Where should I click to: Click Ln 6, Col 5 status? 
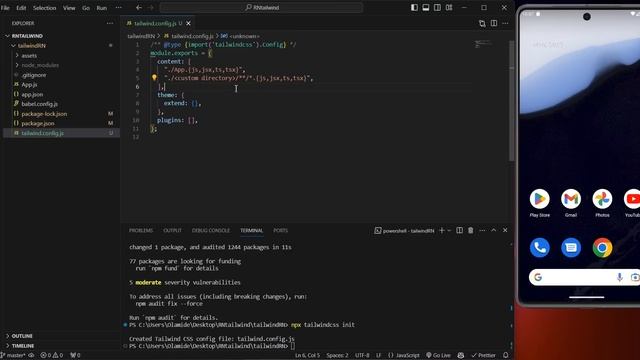(307, 356)
